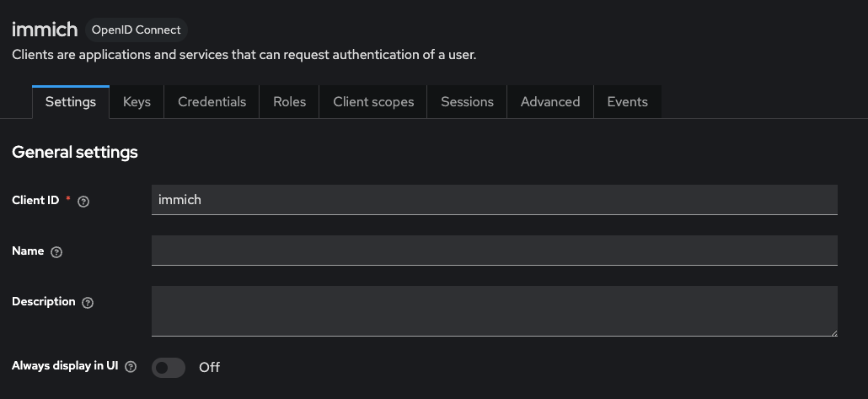868x399 pixels.
Task: Click the General settings section heading
Action: 75,153
